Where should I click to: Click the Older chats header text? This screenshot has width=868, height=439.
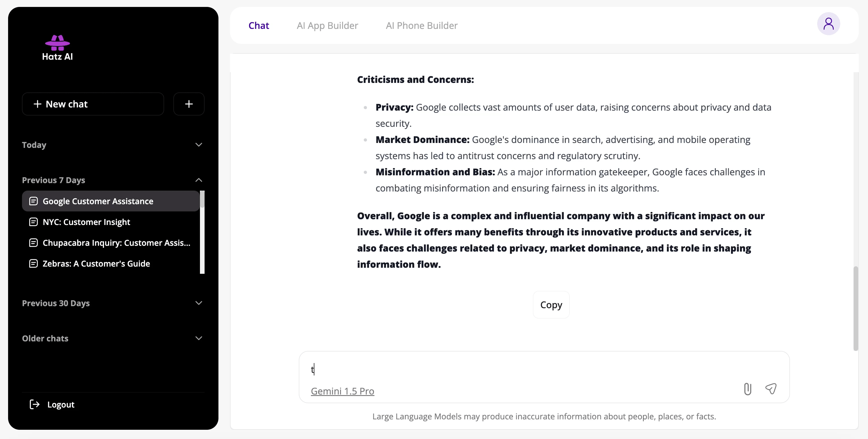pos(45,338)
